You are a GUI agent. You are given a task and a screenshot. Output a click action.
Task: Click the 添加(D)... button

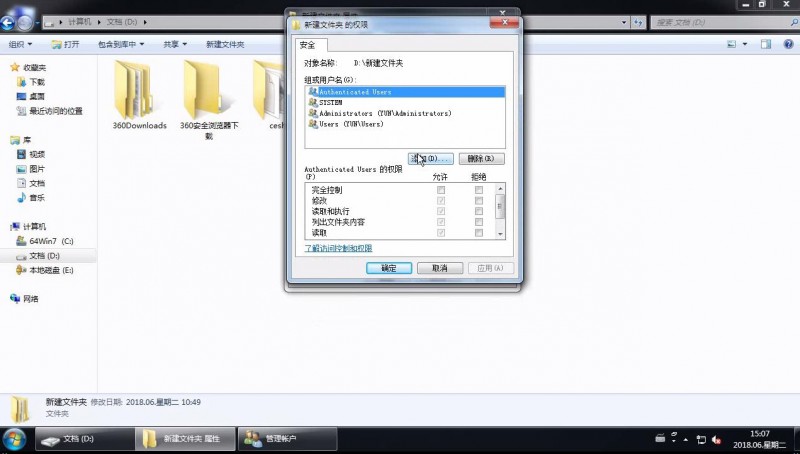[431, 159]
